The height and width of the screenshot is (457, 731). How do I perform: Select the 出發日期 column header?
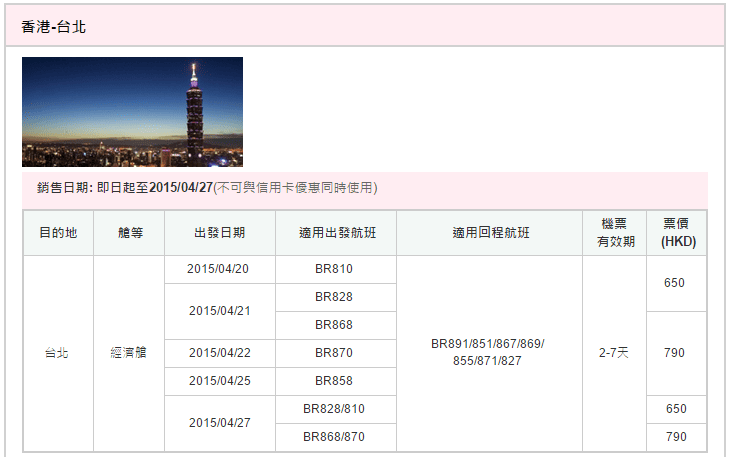[219, 233]
